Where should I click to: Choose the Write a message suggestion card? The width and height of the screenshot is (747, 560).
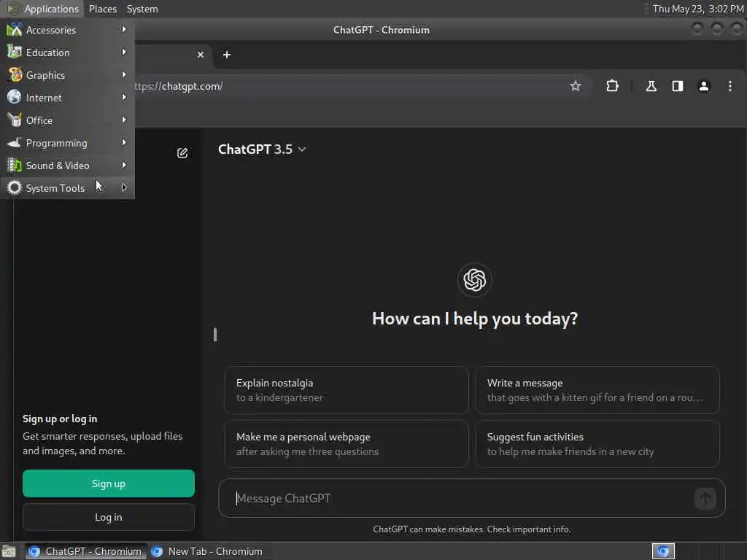[597, 390]
